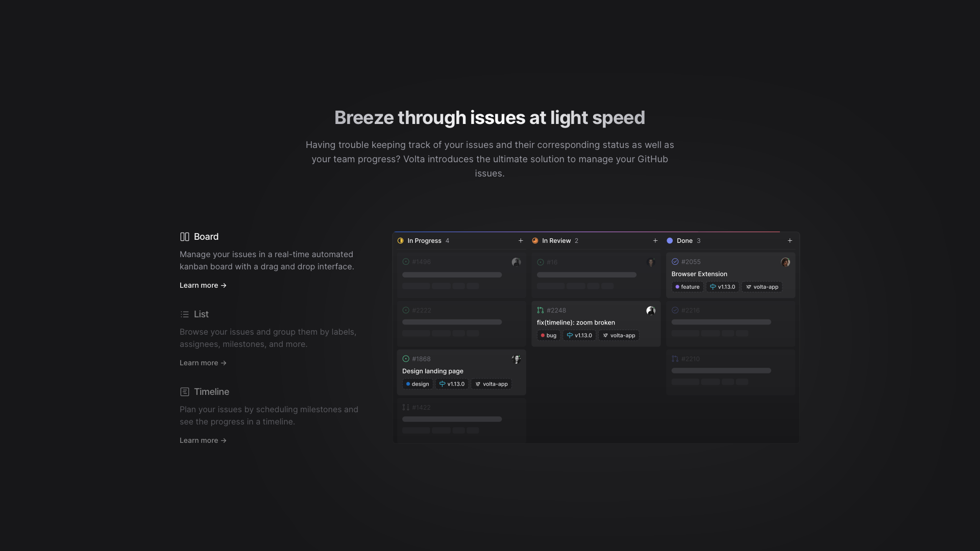The image size is (980, 551).
Task: Click closed-issue check icon on #2055
Action: point(675,262)
